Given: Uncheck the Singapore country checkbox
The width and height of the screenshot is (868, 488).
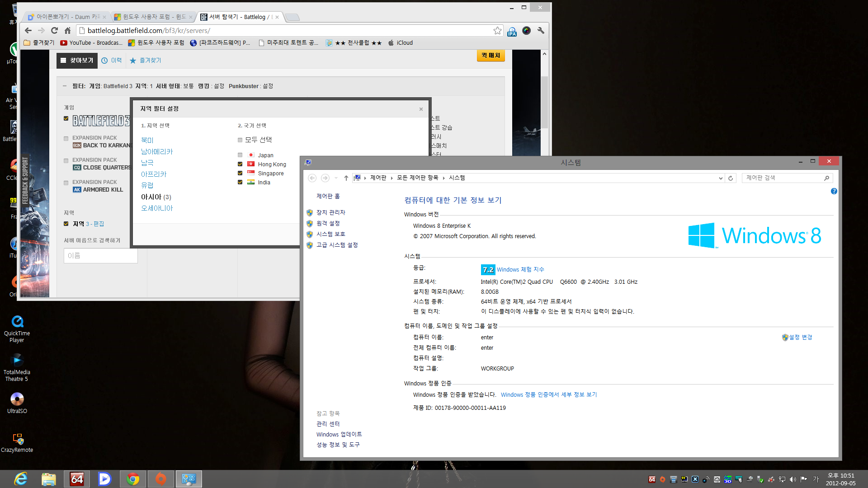Looking at the screenshot, I should tap(240, 173).
